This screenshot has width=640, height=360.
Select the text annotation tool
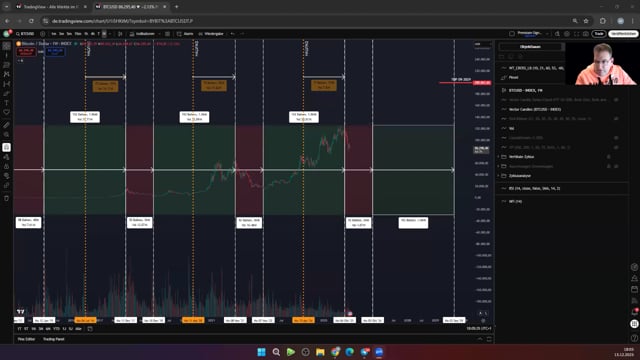[7, 103]
